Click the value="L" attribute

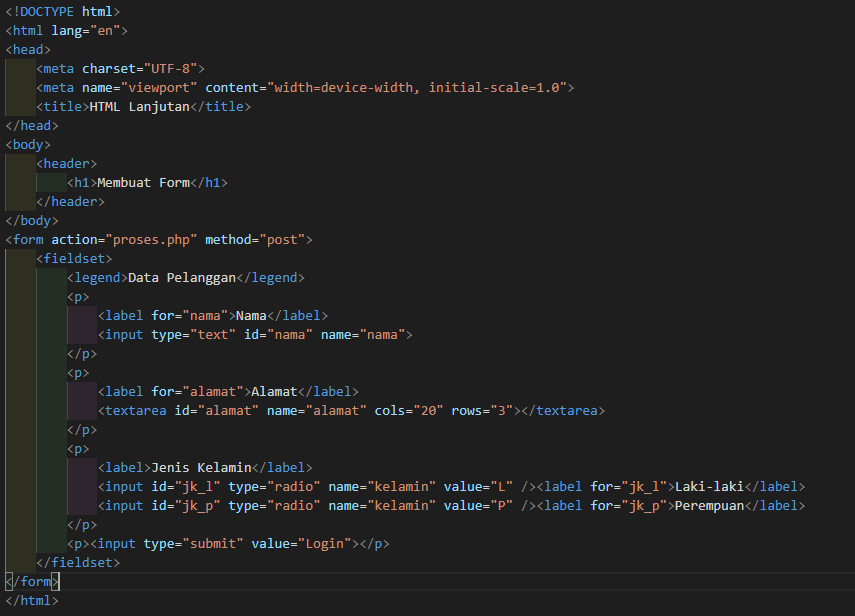[478, 487]
